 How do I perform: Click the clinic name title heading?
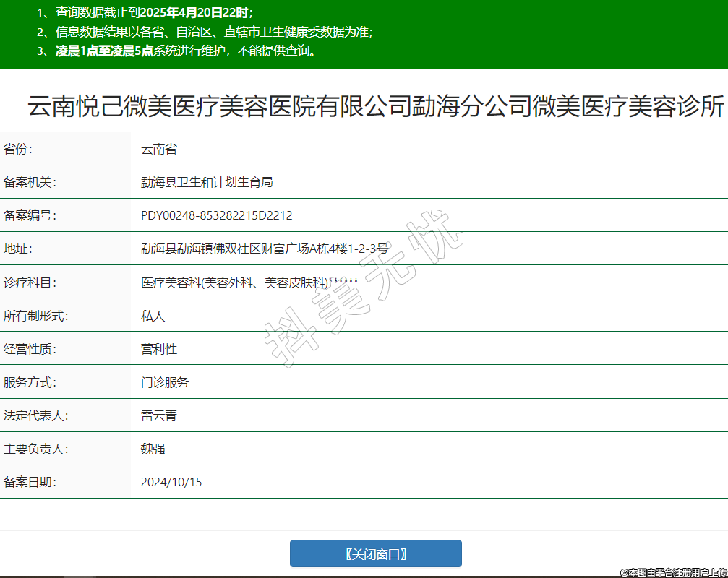point(376,107)
